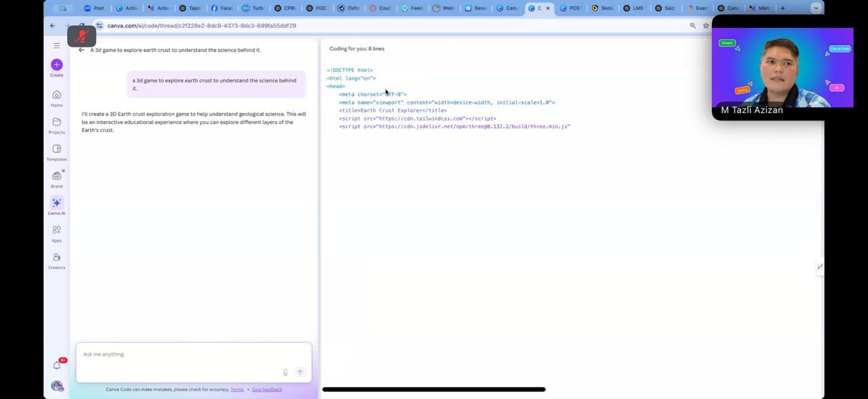The image size is (868, 399).
Task: Click the meta viewport code line
Action: click(x=447, y=102)
